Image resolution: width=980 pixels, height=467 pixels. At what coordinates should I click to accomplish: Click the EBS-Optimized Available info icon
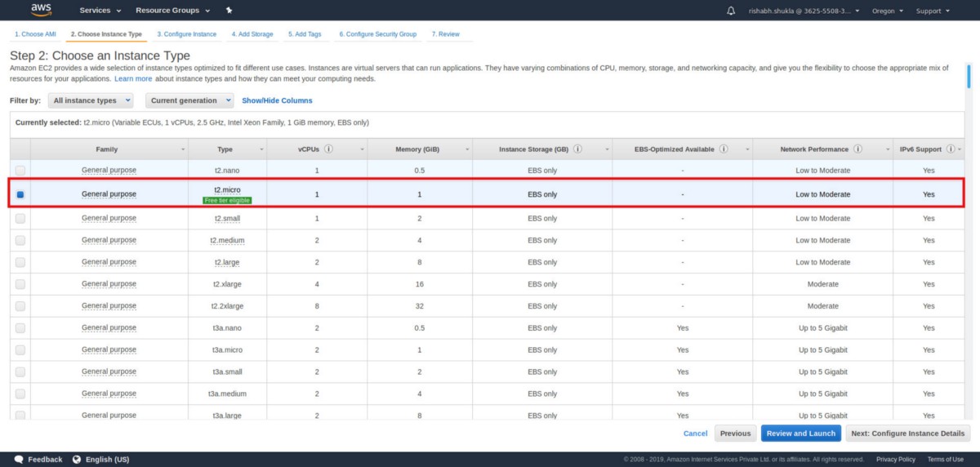[x=724, y=149]
